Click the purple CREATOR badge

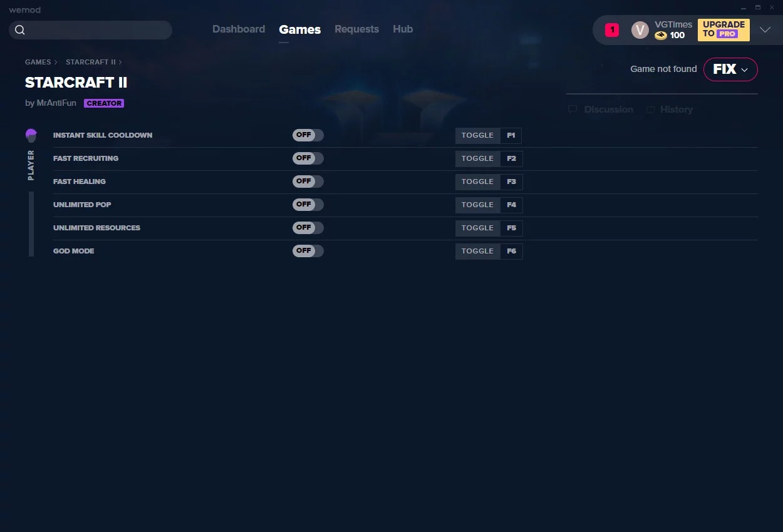pos(104,103)
